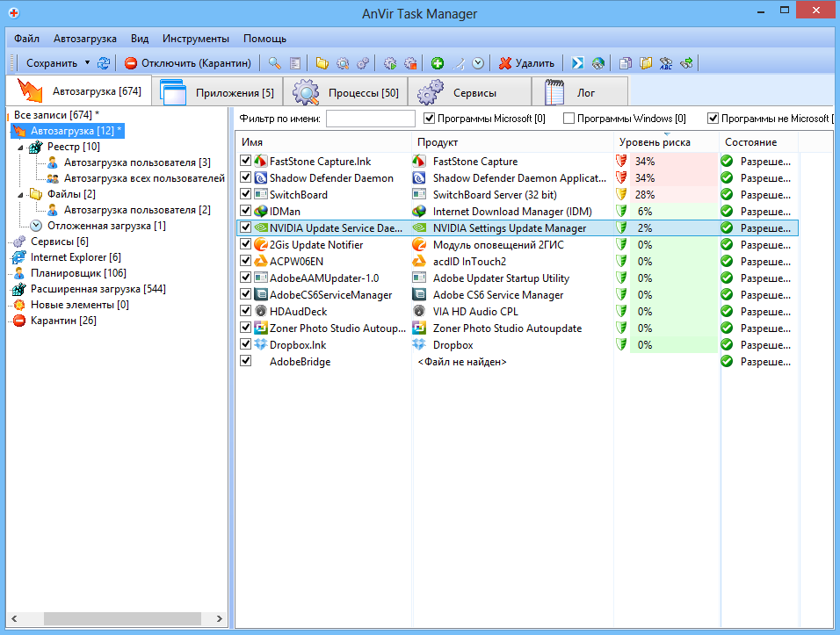Screen dimensions: 840x635
Task: Click the yellow folder icon in toolbar
Action: coord(322,63)
